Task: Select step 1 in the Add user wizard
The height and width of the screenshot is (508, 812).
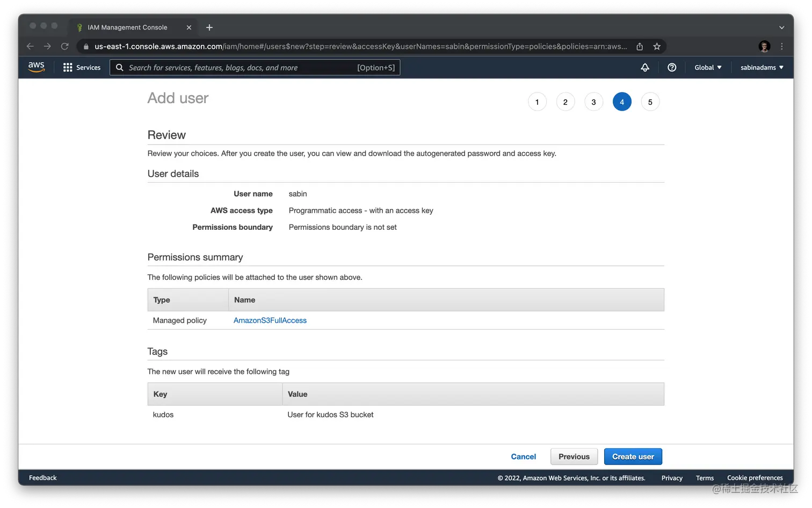Action: point(537,101)
